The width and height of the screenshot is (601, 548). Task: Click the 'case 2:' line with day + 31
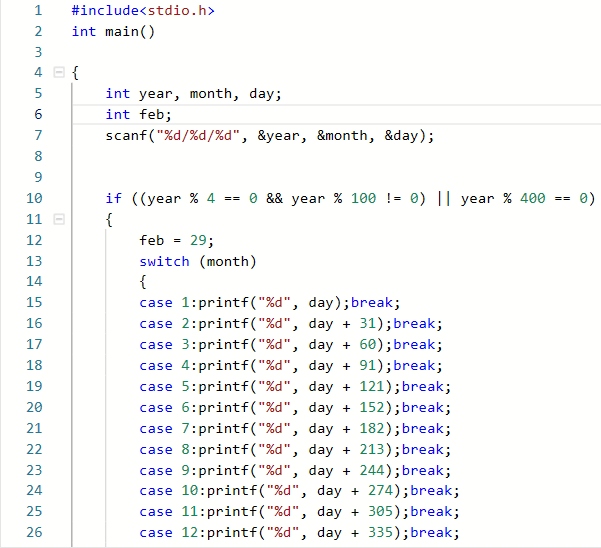291,323
